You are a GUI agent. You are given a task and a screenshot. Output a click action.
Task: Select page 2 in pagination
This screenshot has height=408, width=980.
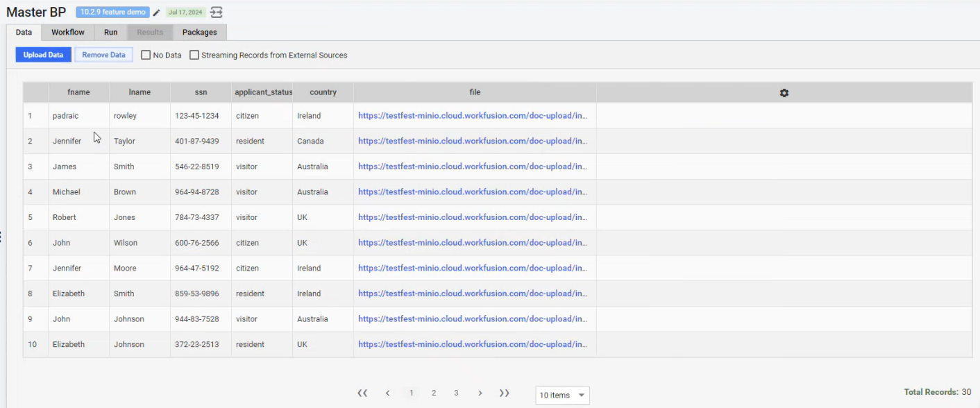pyautogui.click(x=434, y=393)
